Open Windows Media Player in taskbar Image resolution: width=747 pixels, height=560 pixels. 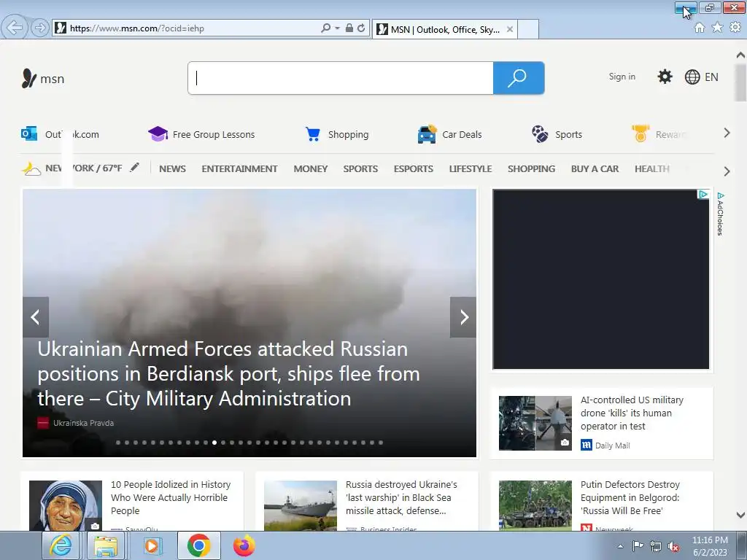point(152,545)
